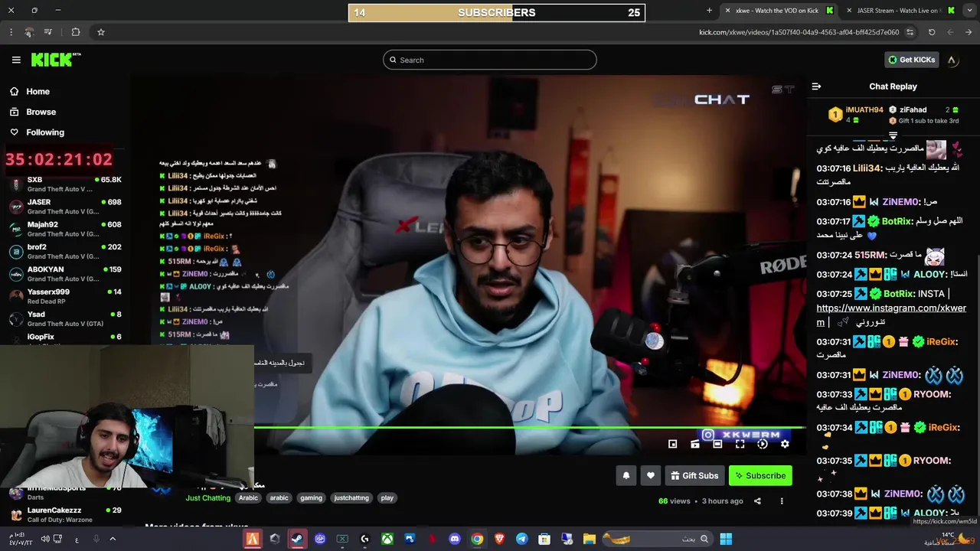
Task: Open site settings icon in address bar
Action: pos(910,32)
